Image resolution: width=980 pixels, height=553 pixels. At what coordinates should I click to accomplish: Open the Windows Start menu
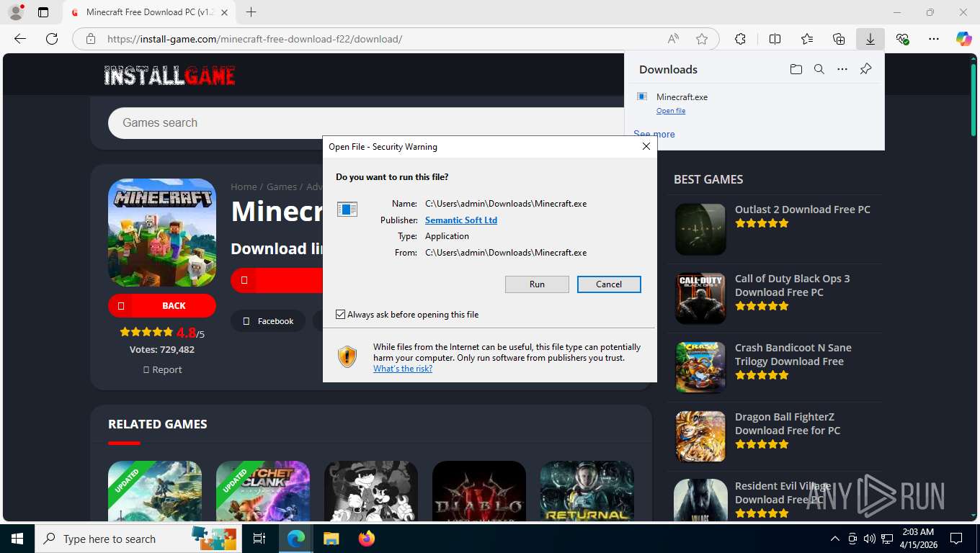17,539
